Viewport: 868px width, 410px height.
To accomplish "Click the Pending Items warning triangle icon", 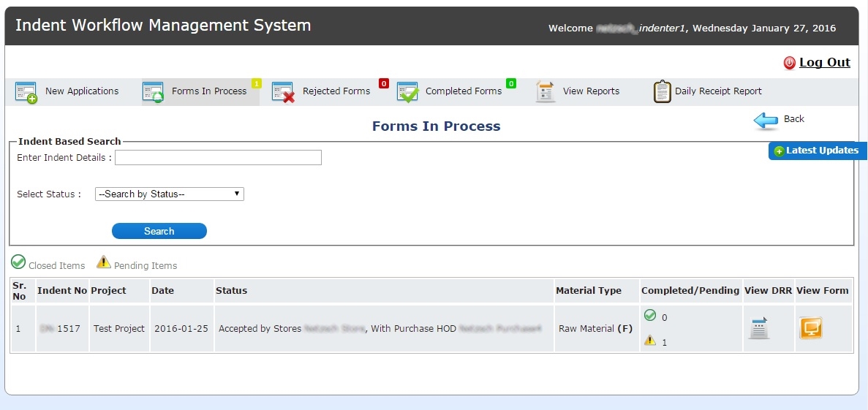I will (104, 262).
